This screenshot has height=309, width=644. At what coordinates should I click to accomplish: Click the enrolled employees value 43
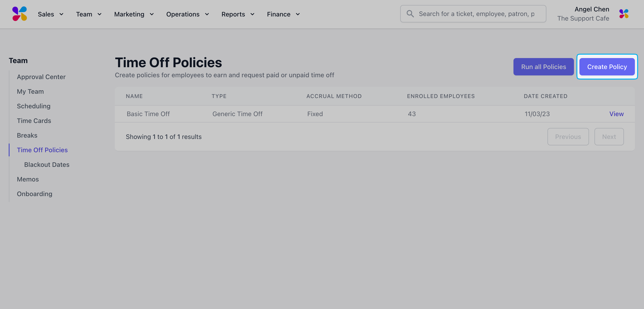coord(412,114)
